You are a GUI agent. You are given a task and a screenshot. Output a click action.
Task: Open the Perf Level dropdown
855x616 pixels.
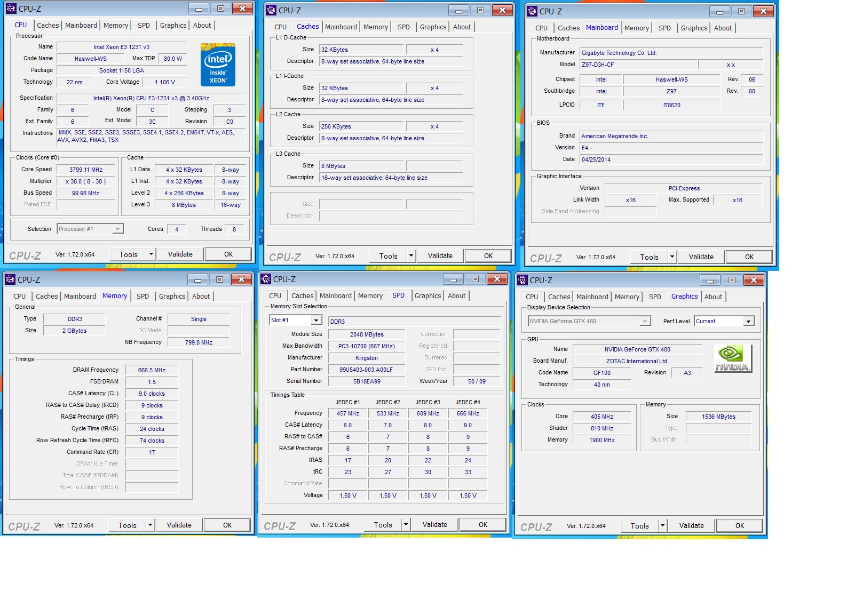pyautogui.click(x=749, y=321)
